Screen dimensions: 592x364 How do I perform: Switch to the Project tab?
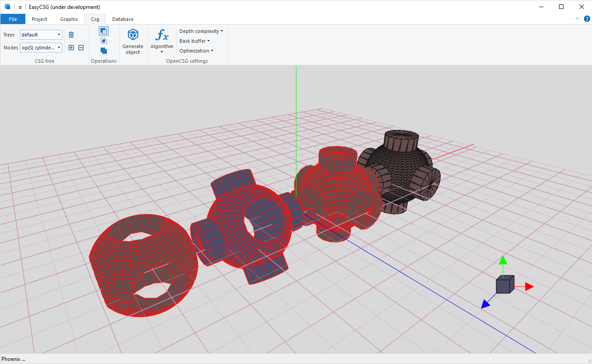click(x=40, y=19)
